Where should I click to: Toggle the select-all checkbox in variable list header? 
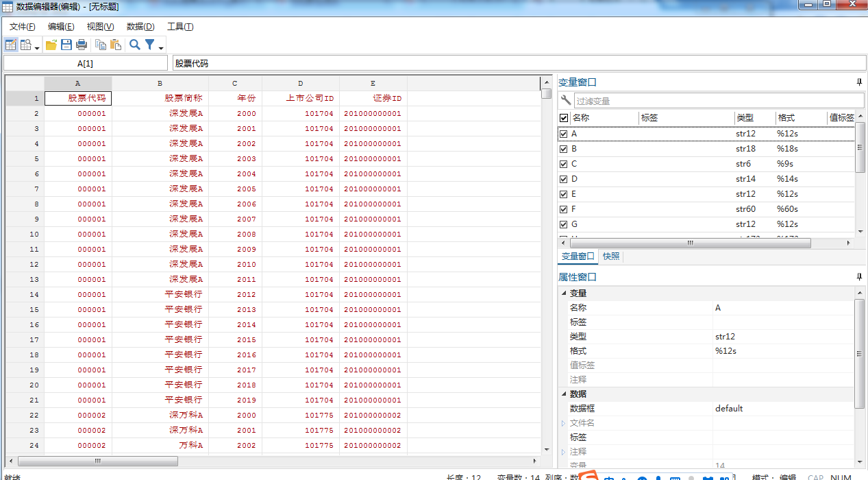[564, 118]
